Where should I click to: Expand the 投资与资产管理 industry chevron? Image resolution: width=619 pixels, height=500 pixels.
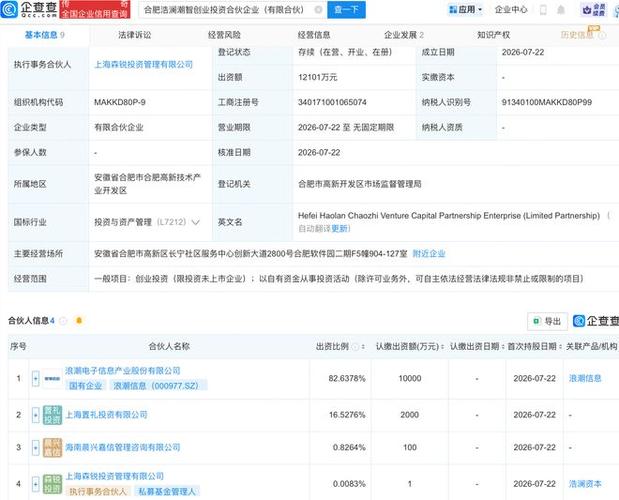pos(196,223)
